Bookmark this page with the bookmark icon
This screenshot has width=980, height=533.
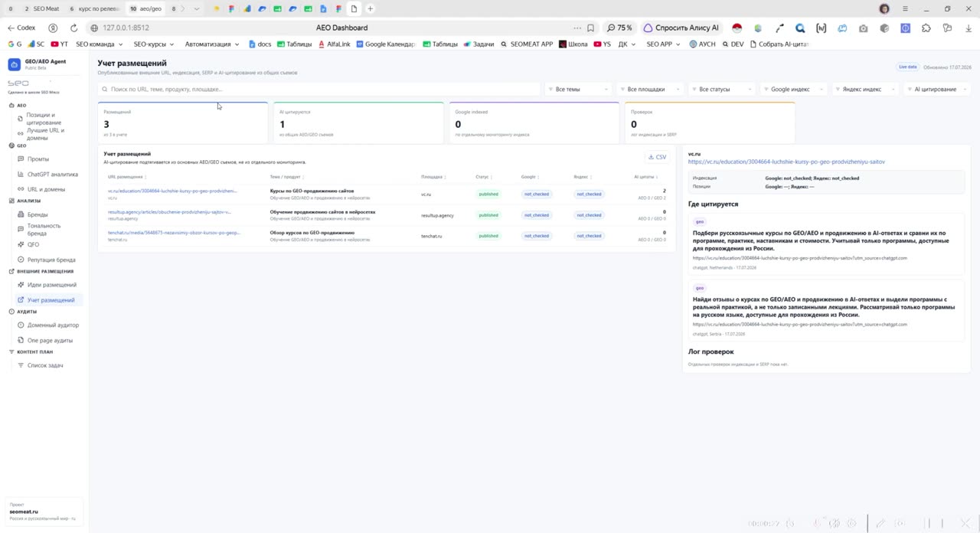590,28
